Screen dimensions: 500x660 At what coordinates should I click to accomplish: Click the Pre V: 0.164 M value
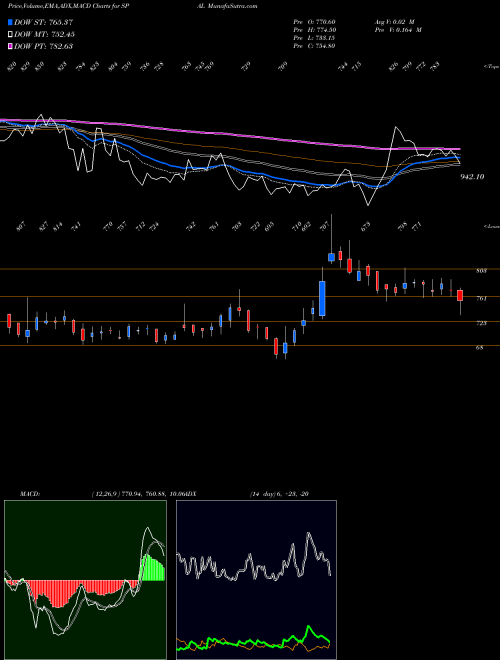coord(398,30)
